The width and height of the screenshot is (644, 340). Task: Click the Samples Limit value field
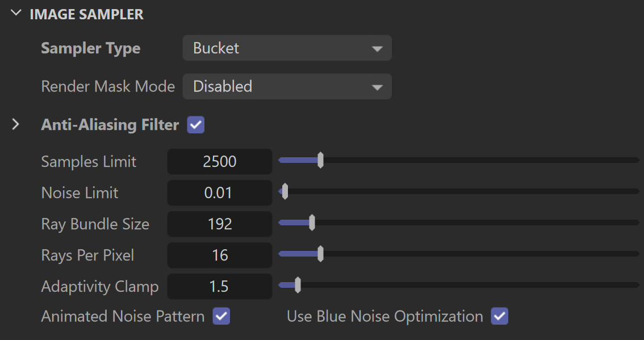(220, 161)
